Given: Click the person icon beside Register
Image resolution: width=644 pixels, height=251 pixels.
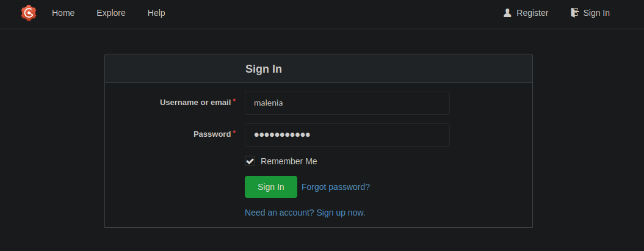Looking at the screenshot, I should click(x=507, y=13).
